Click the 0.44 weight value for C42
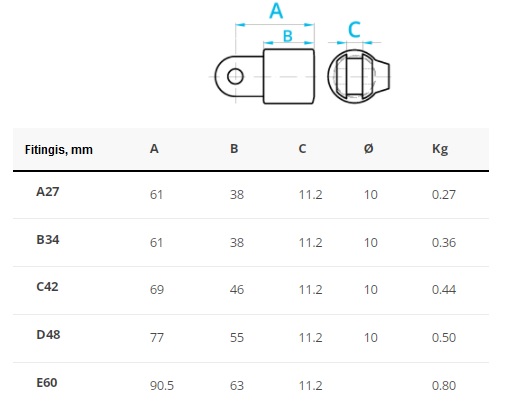The height and width of the screenshot is (408, 520). click(x=444, y=290)
